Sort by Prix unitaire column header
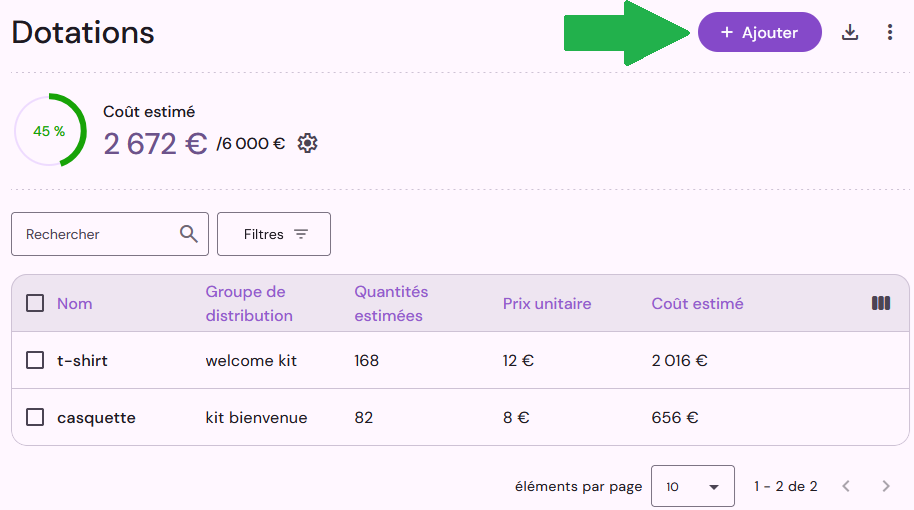The image size is (914, 510). pos(547,304)
